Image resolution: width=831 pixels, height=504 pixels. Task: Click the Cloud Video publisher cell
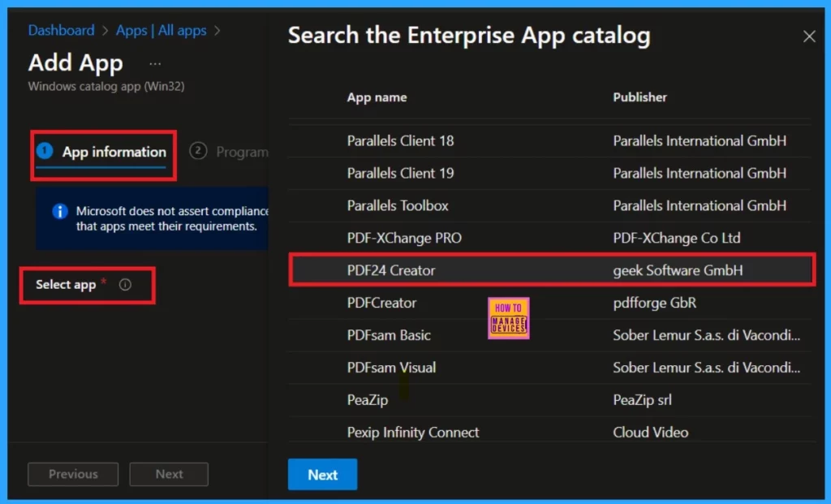tap(650, 432)
